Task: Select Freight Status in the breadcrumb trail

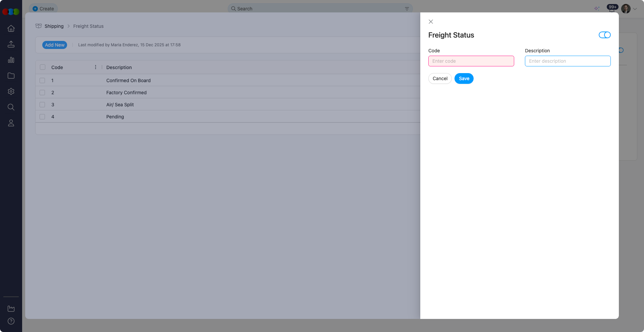Action: (88, 26)
